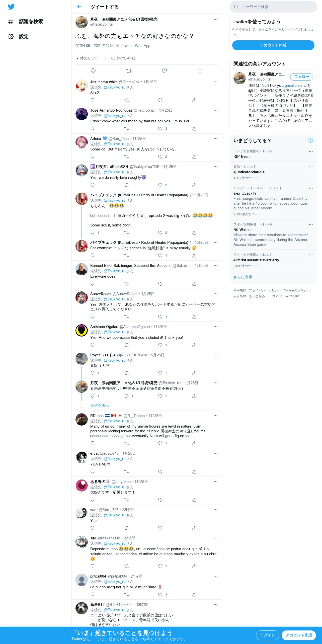Follow Tsukiyo_rui with フォロー button
322x644 pixels.
coord(301,77)
